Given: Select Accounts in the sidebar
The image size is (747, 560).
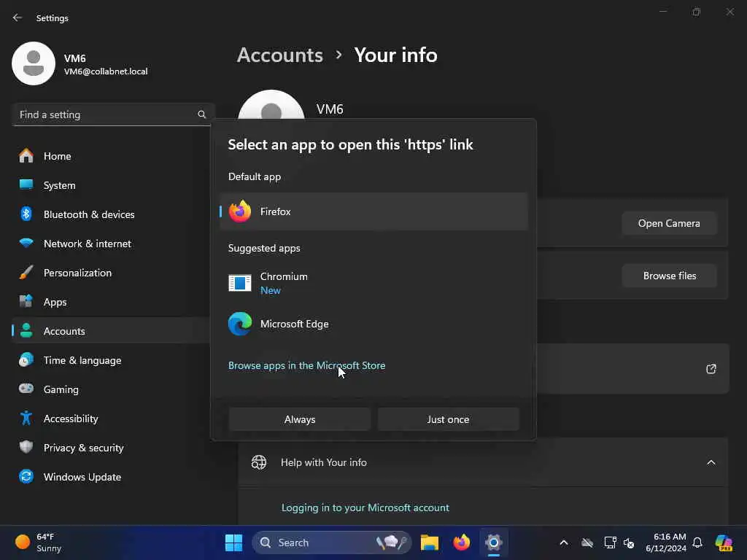Looking at the screenshot, I should 111,331.
